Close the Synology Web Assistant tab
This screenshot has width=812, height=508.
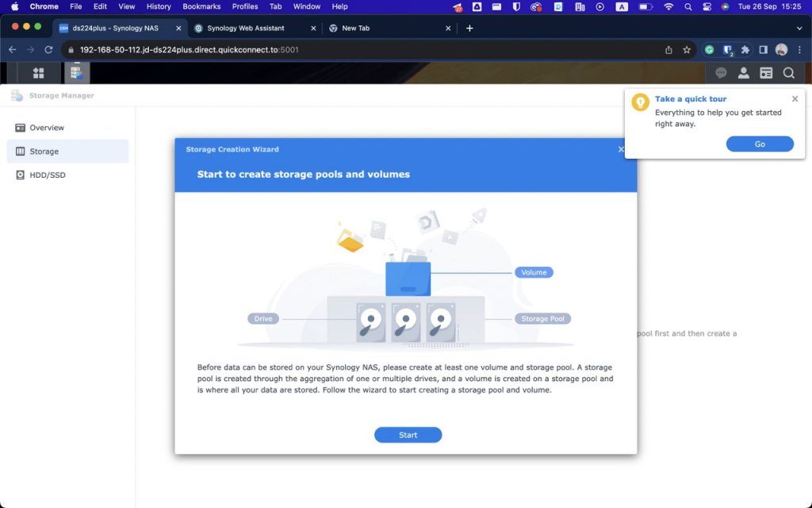tap(313, 28)
